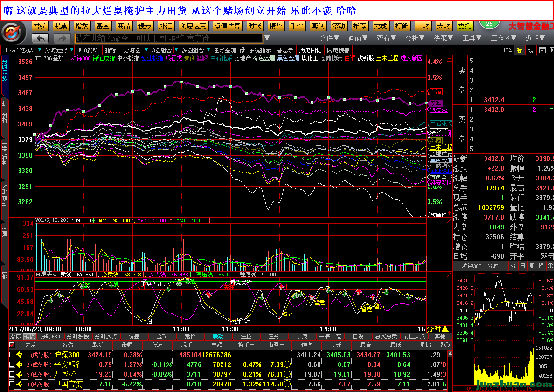Click the table scrollbar up arrow

pos(450,353)
